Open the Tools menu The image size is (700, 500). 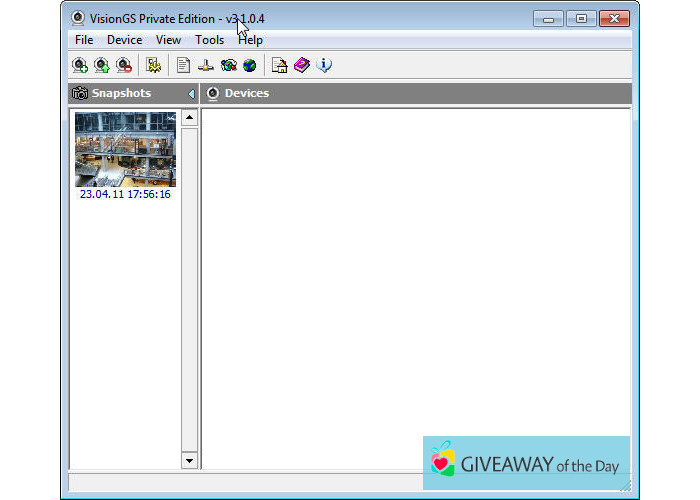pyautogui.click(x=210, y=40)
